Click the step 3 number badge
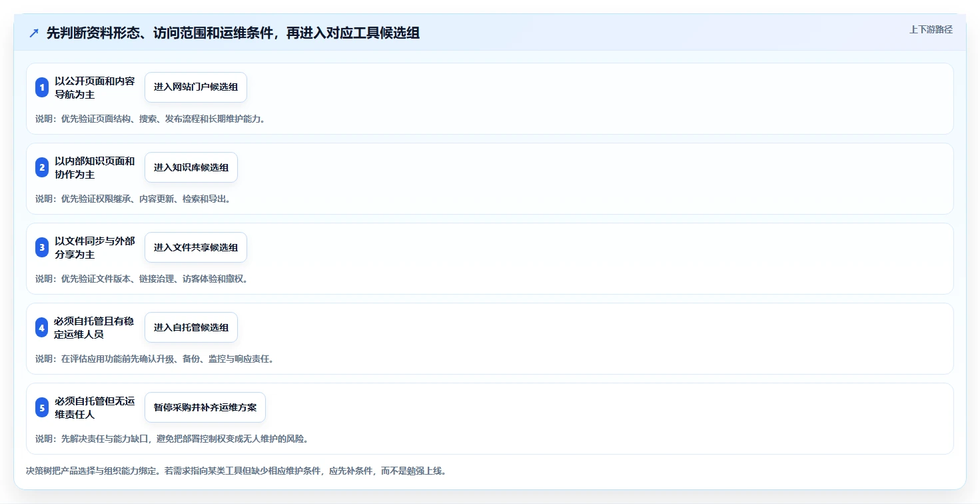 tap(42, 247)
